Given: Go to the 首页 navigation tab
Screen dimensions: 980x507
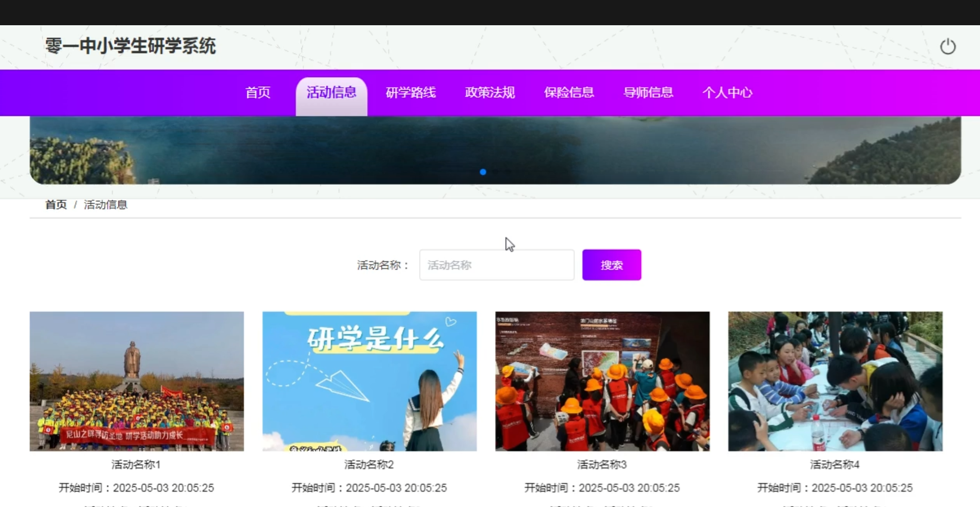Looking at the screenshot, I should pos(258,93).
